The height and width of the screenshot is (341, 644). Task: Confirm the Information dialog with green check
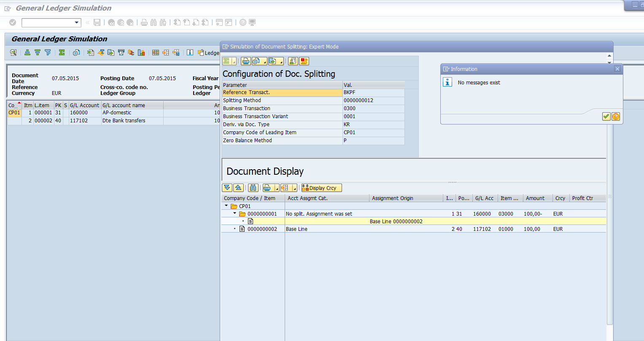tap(606, 116)
